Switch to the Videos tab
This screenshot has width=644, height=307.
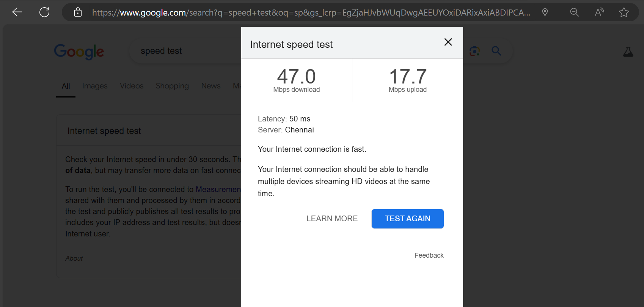point(132,86)
